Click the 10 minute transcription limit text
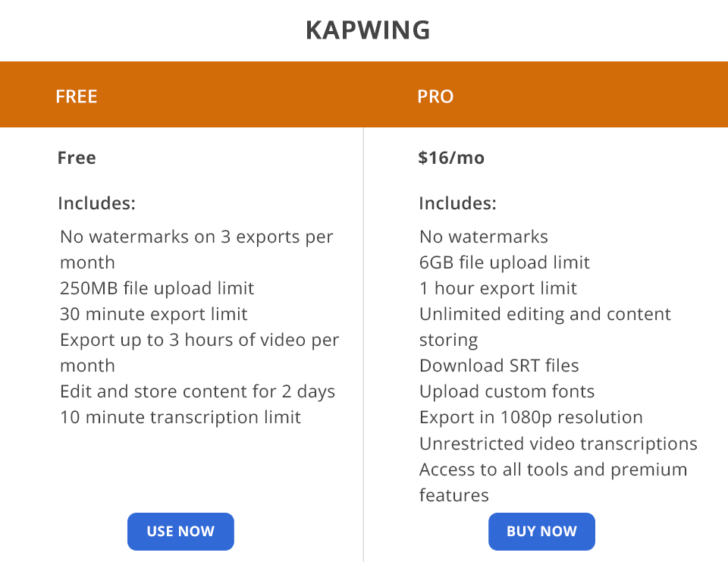728x562 pixels. [180, 417]
